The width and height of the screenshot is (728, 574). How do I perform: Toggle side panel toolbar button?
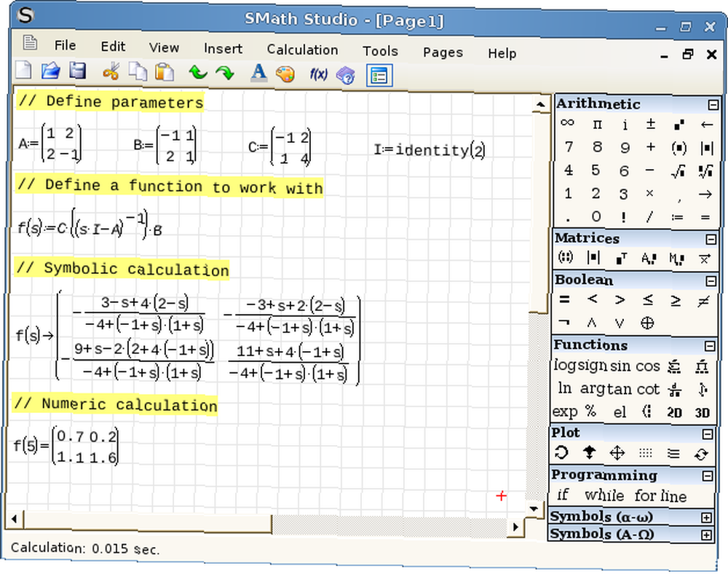click(x=379, y=76)
